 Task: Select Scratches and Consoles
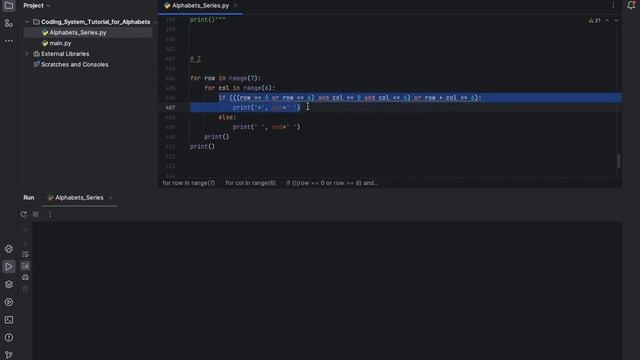[x=74, y=64]
